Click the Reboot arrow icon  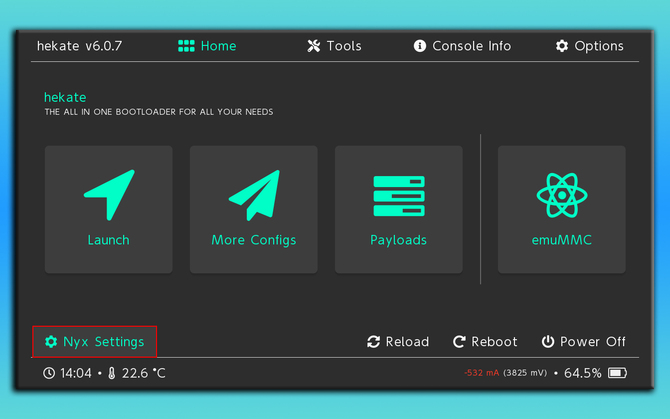tap(459, 342)
